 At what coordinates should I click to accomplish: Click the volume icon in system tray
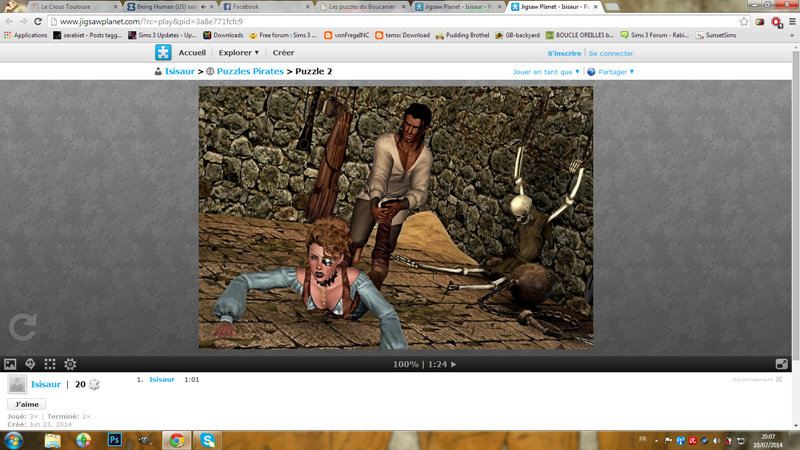pos(716,441)
